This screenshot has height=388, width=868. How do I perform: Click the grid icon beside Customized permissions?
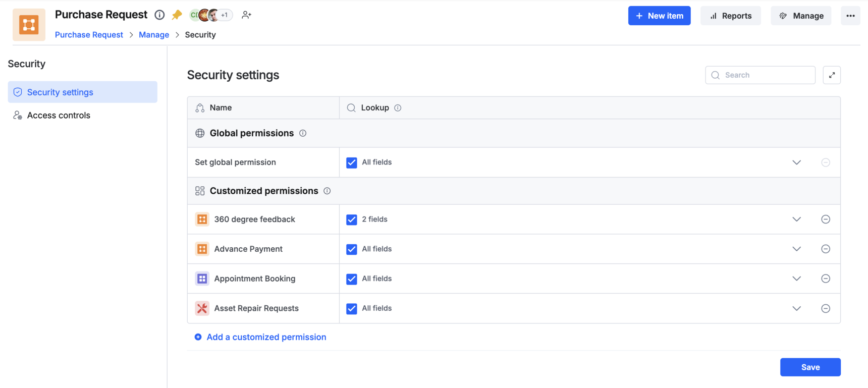(x=200, y=191)
